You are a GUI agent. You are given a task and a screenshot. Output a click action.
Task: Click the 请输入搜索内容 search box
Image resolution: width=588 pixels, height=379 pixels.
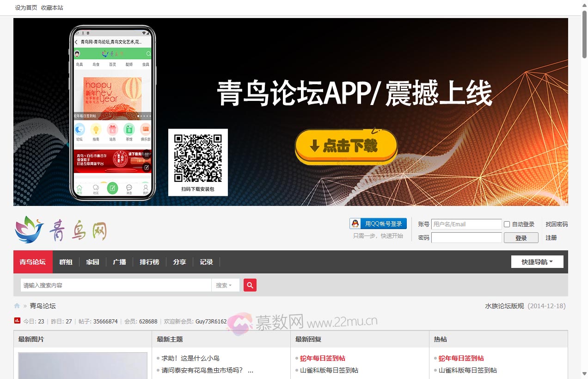(x=116, y=286)
